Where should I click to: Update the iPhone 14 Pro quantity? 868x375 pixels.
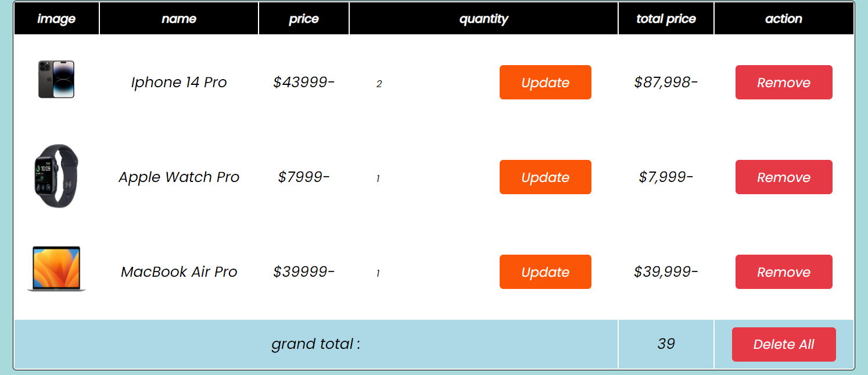pos(545,82)
